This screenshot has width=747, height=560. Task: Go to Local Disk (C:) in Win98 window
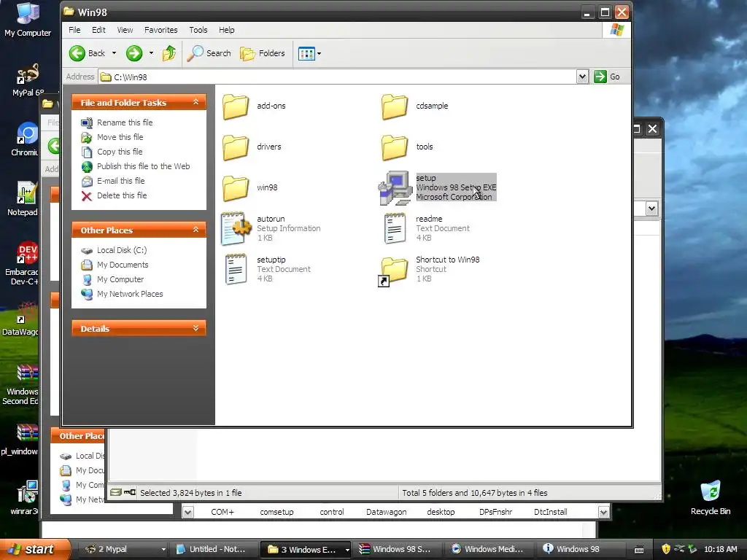point(122,250)
